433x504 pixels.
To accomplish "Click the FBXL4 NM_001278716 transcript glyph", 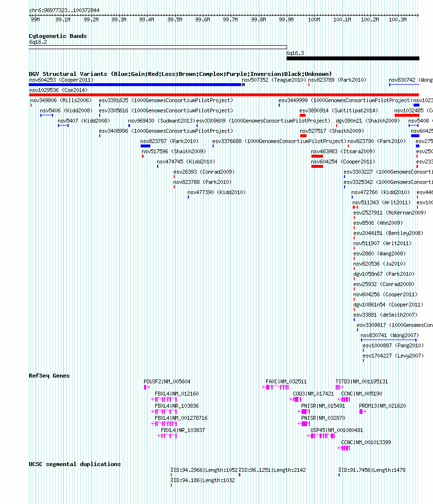I will [x=164, y=424].
